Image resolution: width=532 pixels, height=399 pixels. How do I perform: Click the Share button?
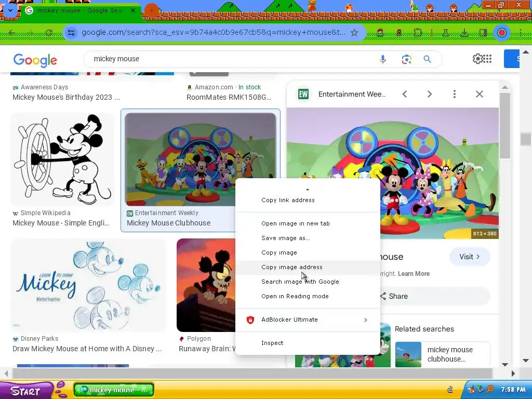point(434,296)
